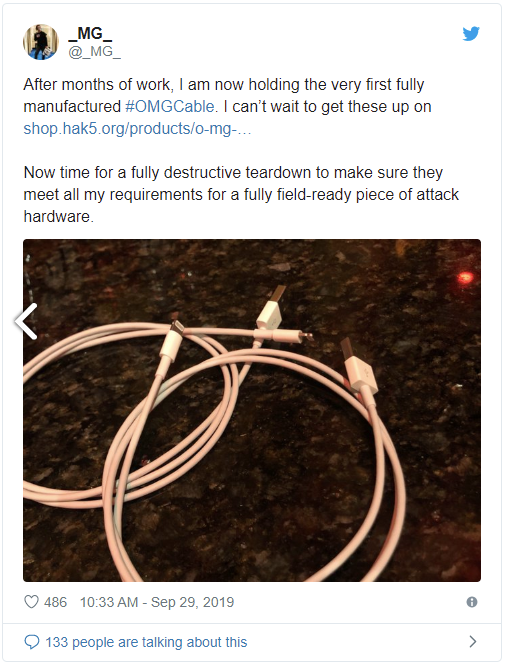Open the 10:33 AM - Sep 29, 2019 timestamp

(157, 602)
